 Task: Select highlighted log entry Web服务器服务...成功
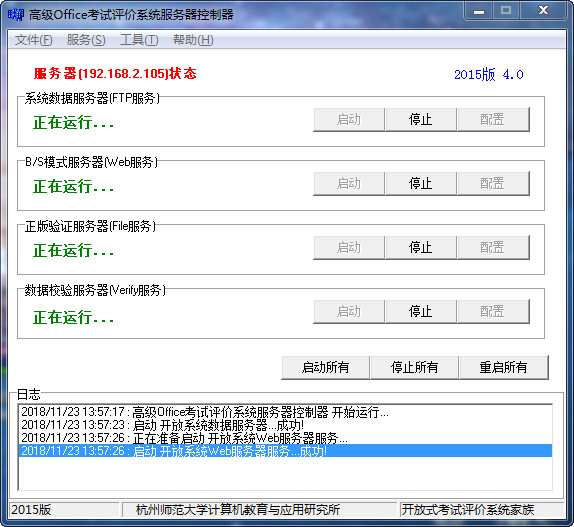[x=285, y=451]
